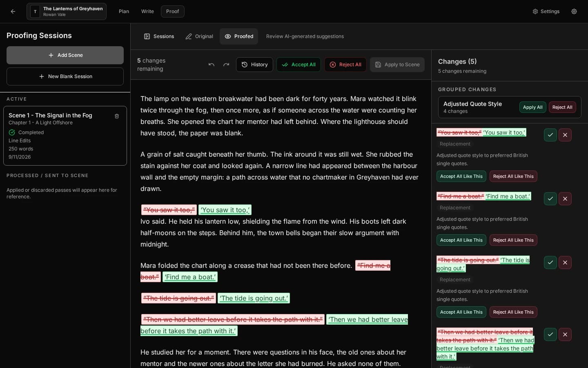This screenshot has height=368, width=588.
Task: Reject All Like This for 'The tide is going out.'
Action: tap(513, 312)
